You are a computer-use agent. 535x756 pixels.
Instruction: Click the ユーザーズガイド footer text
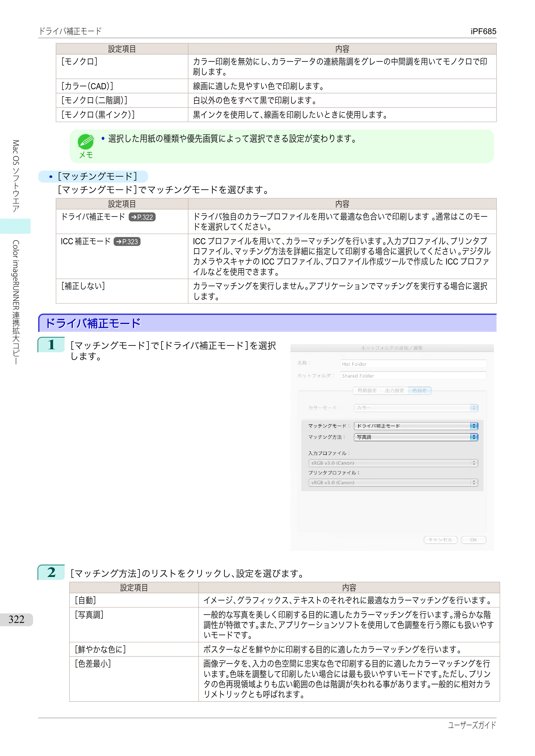[472, 725]
